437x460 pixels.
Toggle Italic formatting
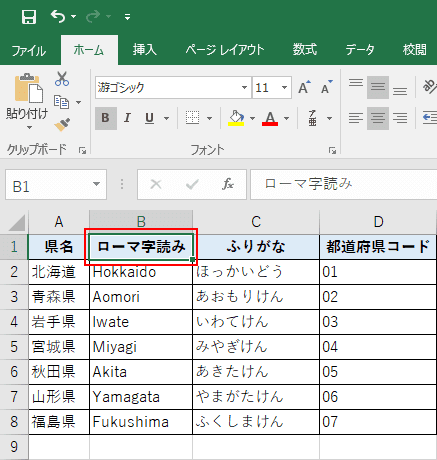(x=127, y=118)
